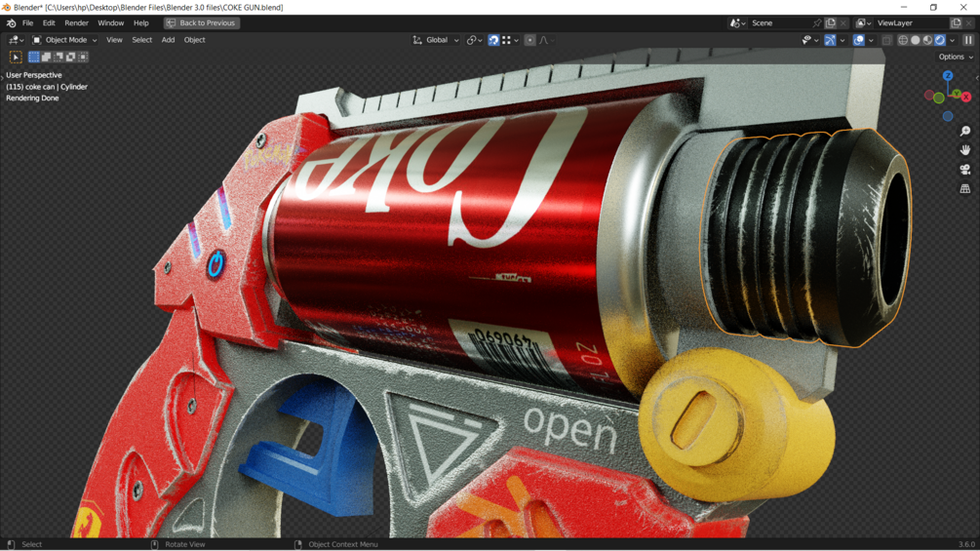This screenshot has height=551, width=980.
Task: Click the red X axis gizmo ball
Action: pyautogui.click(x=966, y=97)
